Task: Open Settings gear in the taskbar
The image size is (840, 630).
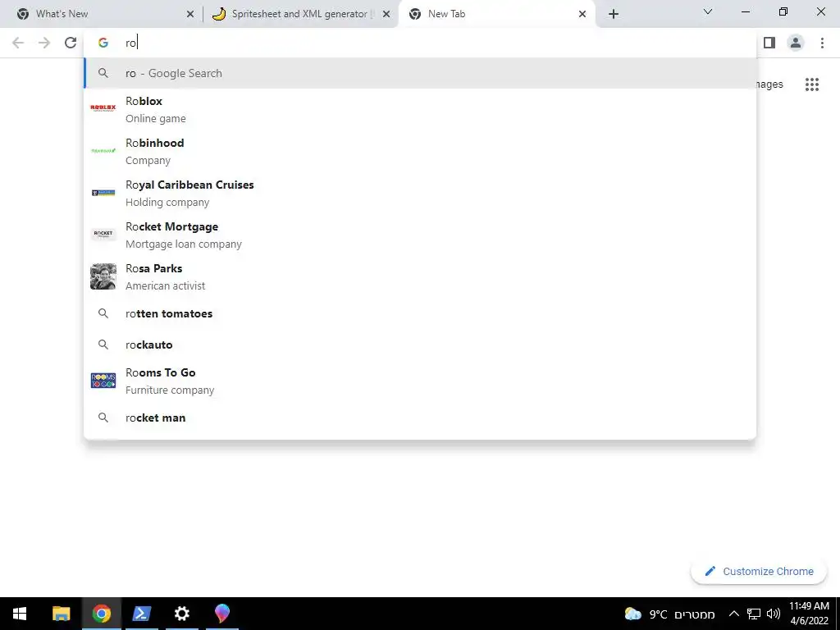Action: point(181,614)
